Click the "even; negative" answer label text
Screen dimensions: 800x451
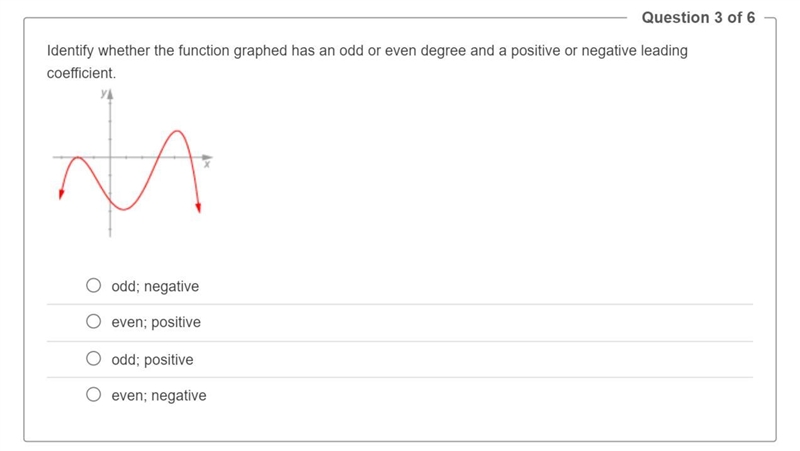(x=159, y=395)
